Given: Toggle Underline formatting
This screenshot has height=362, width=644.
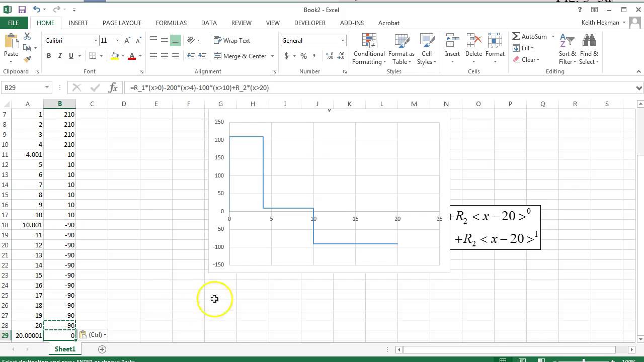Looking at the screenshot, I should click(x=71, y=56).
